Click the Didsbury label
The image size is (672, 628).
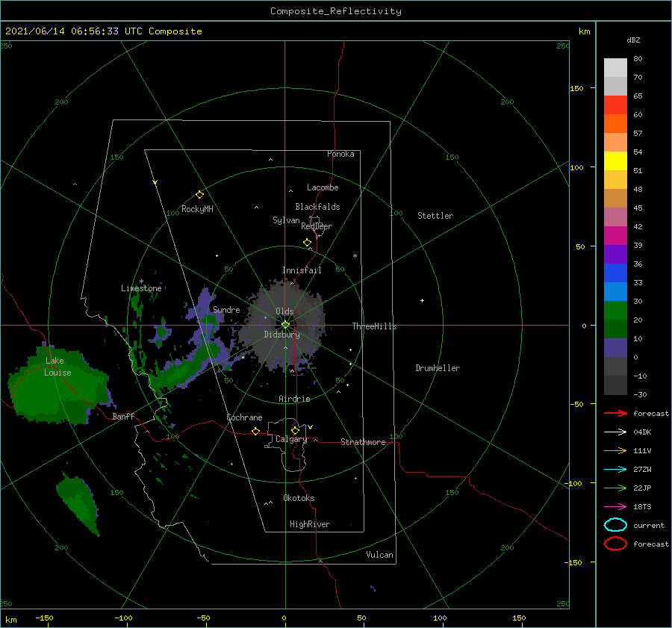click(x=282, y=335)
